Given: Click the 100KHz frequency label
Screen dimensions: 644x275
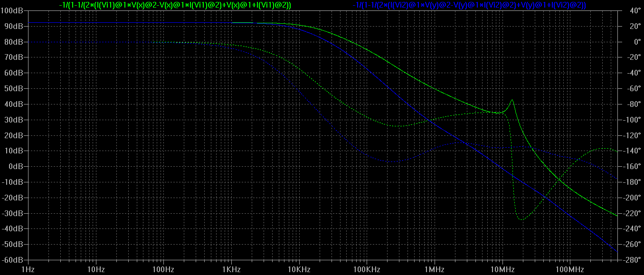Looking at the screenshot, I should click(x=366, y=270).
